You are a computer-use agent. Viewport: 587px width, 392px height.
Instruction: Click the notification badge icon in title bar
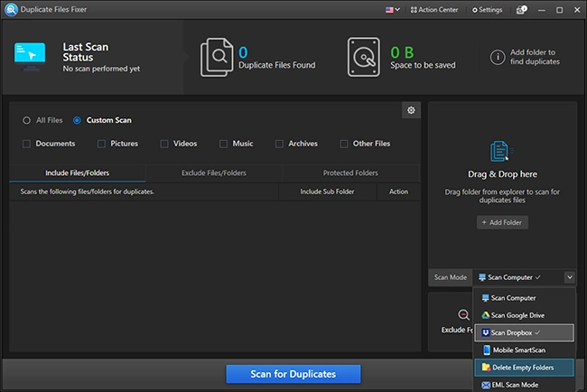[521, 10]
